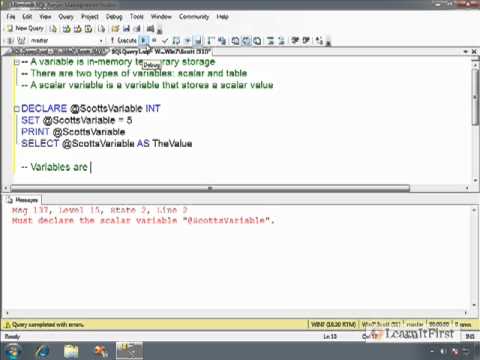Open the View menu
The image size is (480, 360).
[x=45, y=17]
